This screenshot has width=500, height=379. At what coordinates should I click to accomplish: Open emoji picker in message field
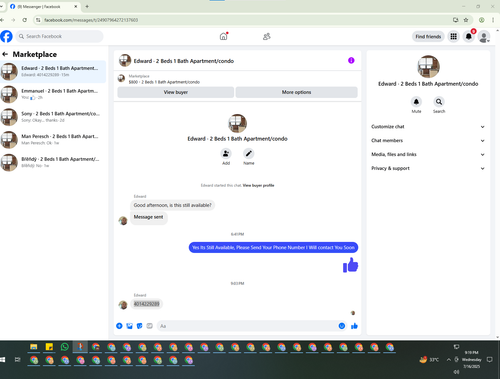pos(342,326)
